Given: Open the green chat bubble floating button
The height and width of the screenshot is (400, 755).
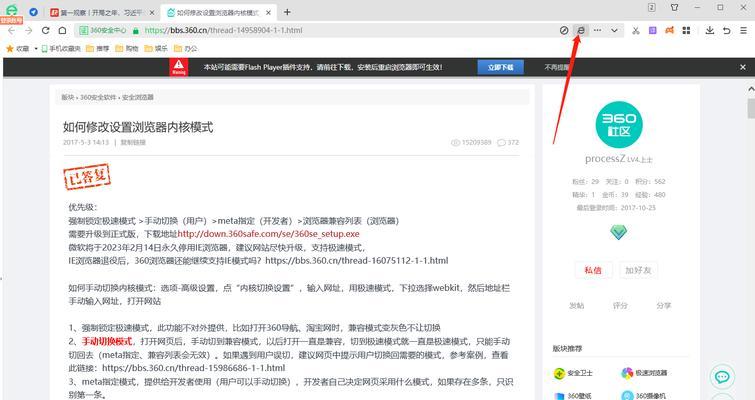Looking at the screenshot, I should click(722, 377).
